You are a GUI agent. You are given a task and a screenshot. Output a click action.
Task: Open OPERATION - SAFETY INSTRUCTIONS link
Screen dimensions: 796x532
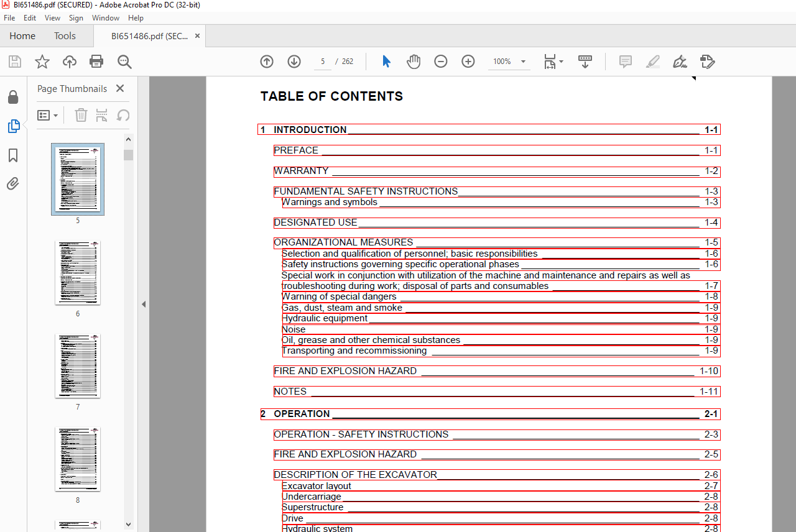[497, 434]
